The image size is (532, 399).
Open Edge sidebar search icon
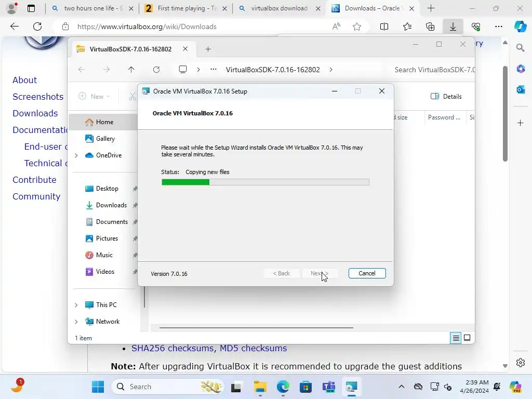tap(520, 48)
